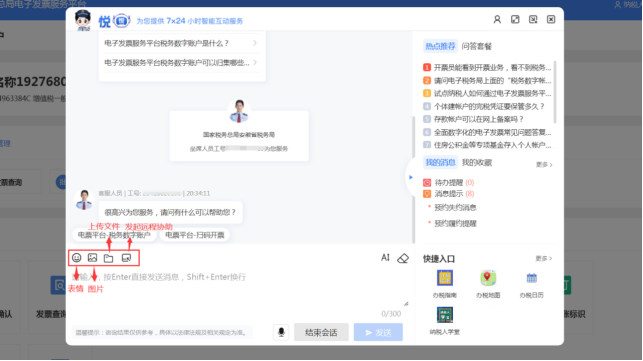Open hot topic 试点纳税人如何通过电子发票服务平
Viewport: 643px width, 361px height.
click(x=487, y=94)
